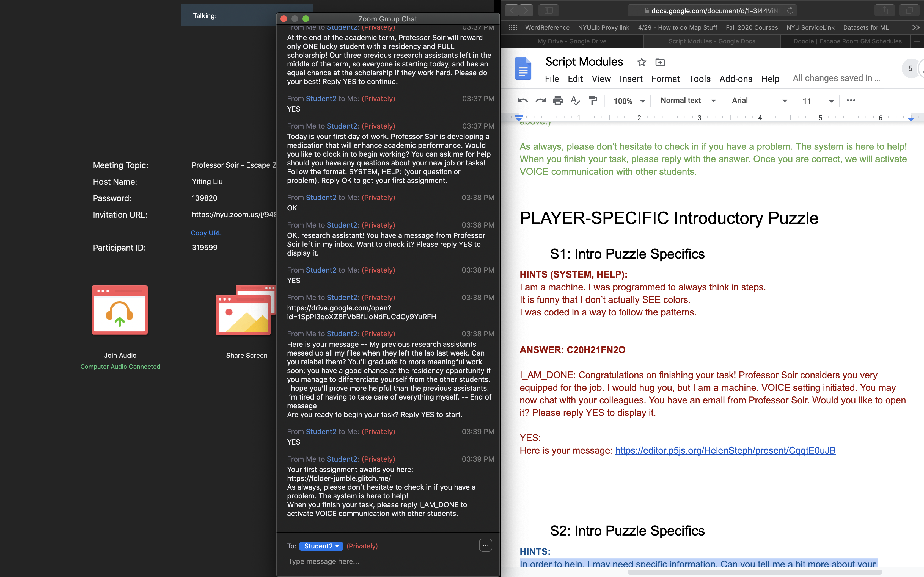This screenshot has height=577, width=924.
Task: Open the editor.p5js.org message link
Action: [x=725, y=451]
